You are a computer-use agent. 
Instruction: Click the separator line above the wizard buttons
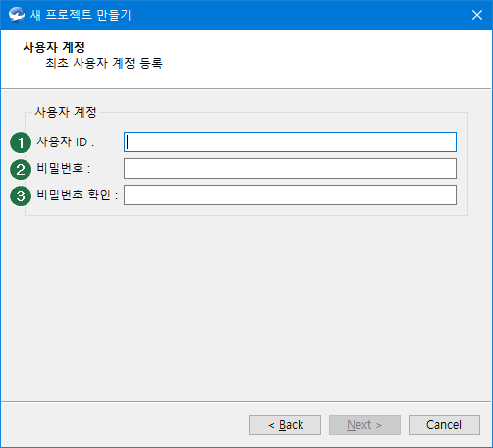point(246,401)
